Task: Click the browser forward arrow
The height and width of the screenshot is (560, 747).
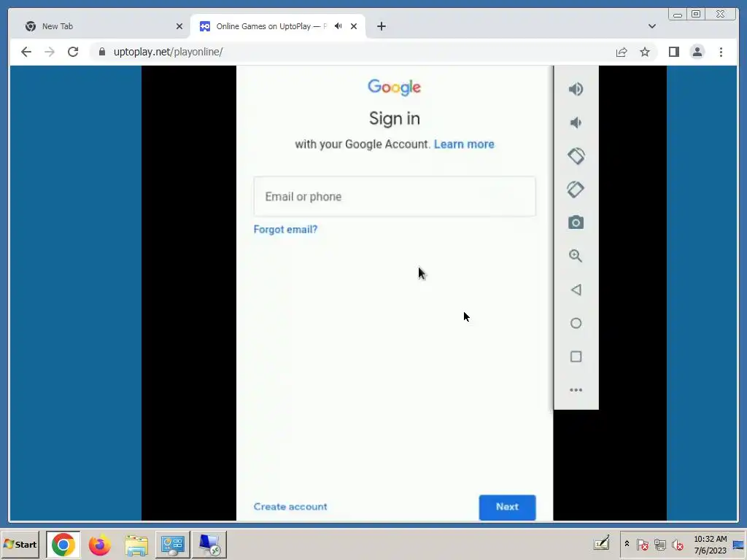Action: [50, 52]
